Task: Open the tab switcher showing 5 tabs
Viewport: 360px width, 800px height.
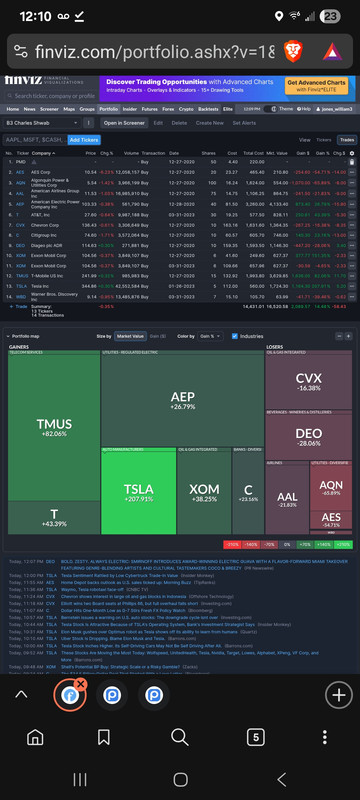Action: [255, 737]
